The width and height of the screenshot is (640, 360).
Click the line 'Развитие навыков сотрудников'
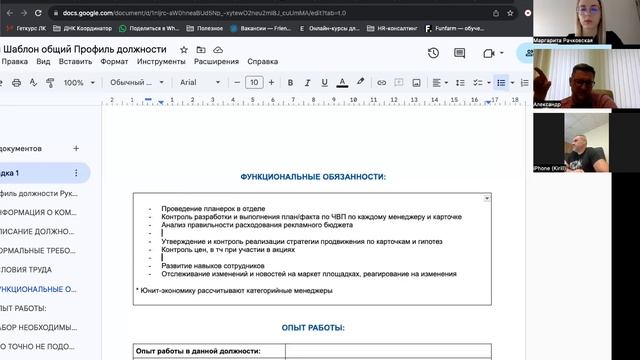[213, 266]
